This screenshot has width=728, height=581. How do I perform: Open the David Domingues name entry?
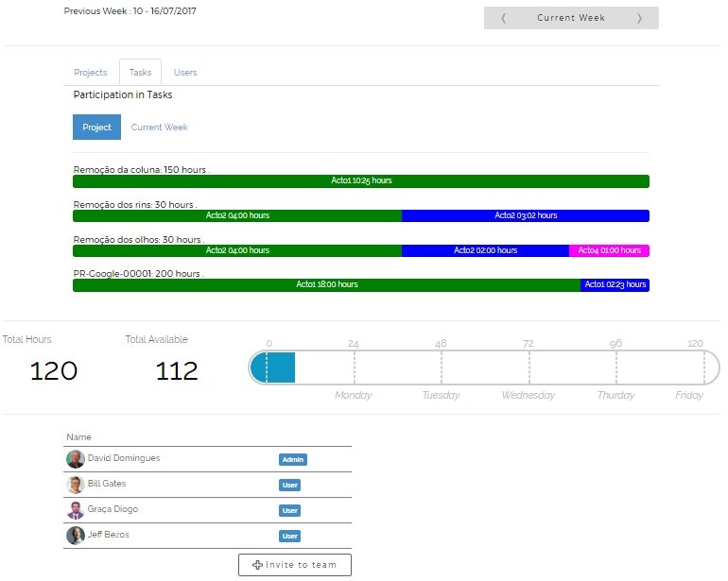coord(124,458)
